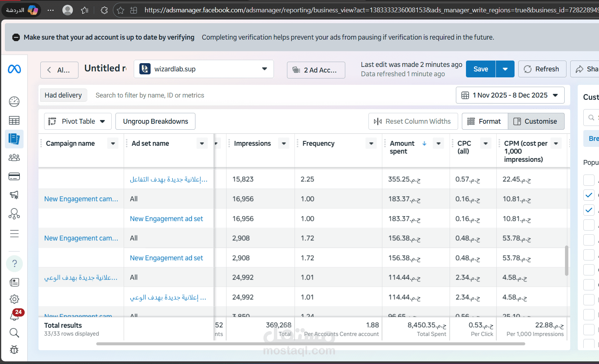The image size is (599, 364).
Task: Open All Tools via the hamburger icon
Action: 14,234
